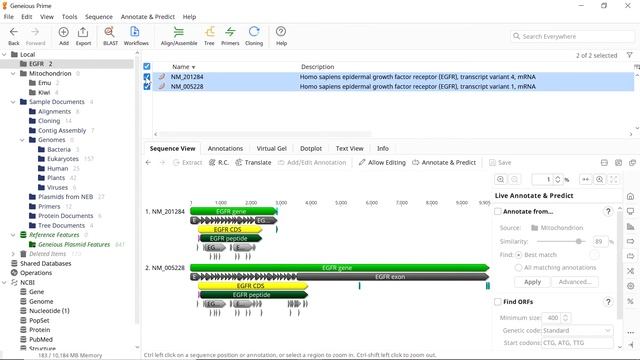
Task: Click the Allow Editing pencil button
Action: coord(382,162)
